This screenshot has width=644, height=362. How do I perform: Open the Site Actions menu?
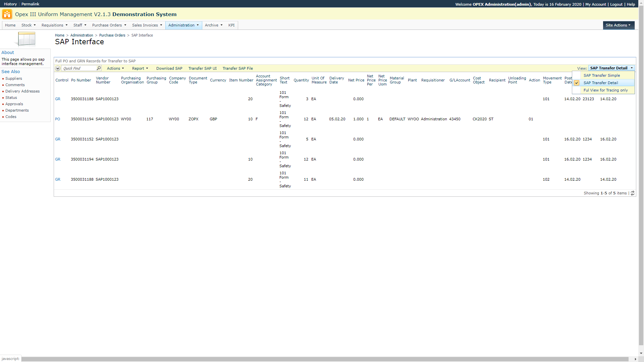(x=618, y=25)
